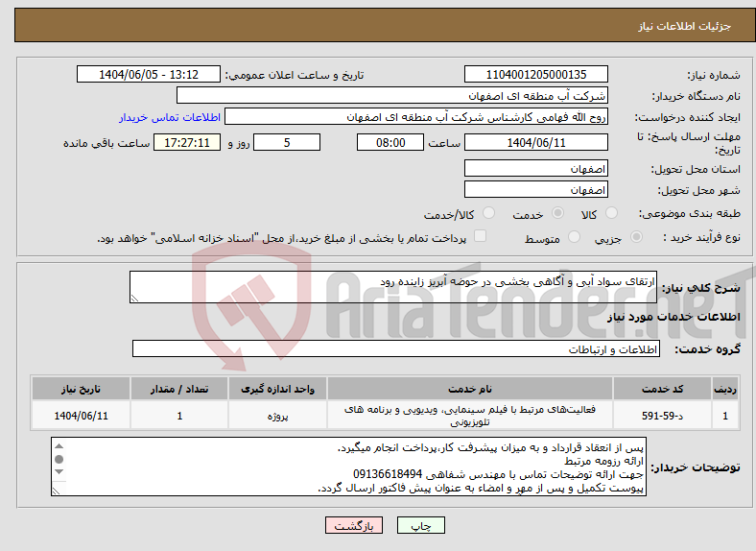The image size is (756, 551).
Task: Click the service code cell د-59-591
Action: 663,416
